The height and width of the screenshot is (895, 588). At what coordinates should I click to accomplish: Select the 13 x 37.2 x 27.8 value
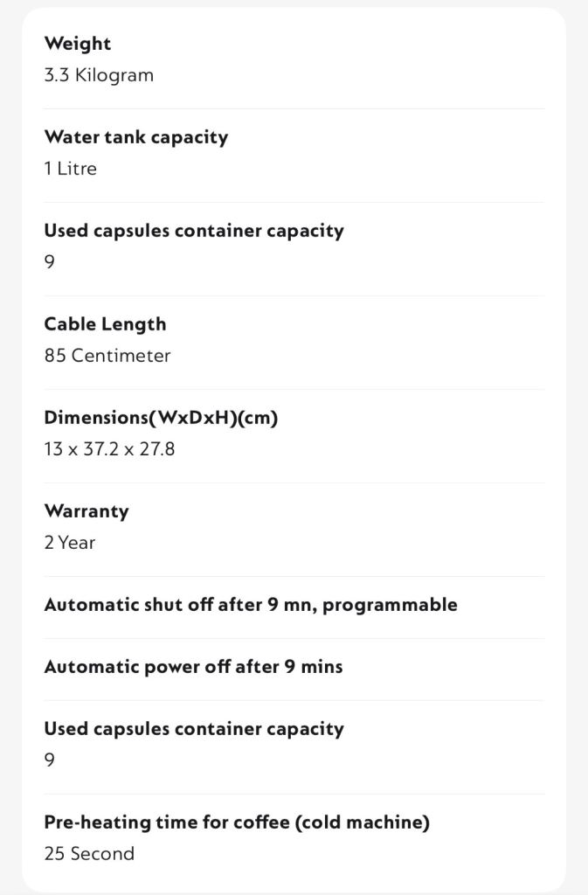109,449
